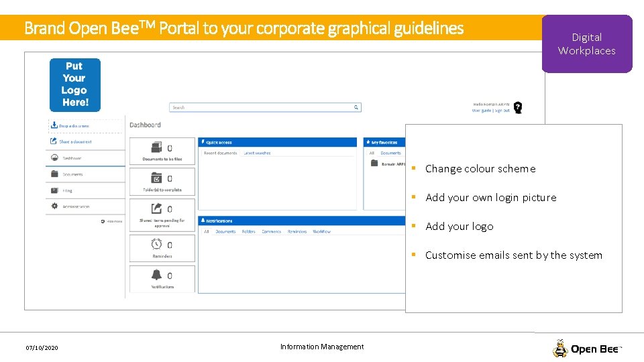Viewport: 644px width, 362px height.
Task: Click the Notifications bell tile
Action: pos(162,279)
